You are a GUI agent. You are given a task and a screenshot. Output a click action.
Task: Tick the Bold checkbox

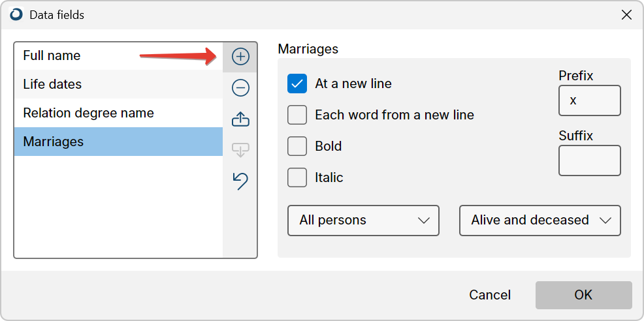point(297,146)
